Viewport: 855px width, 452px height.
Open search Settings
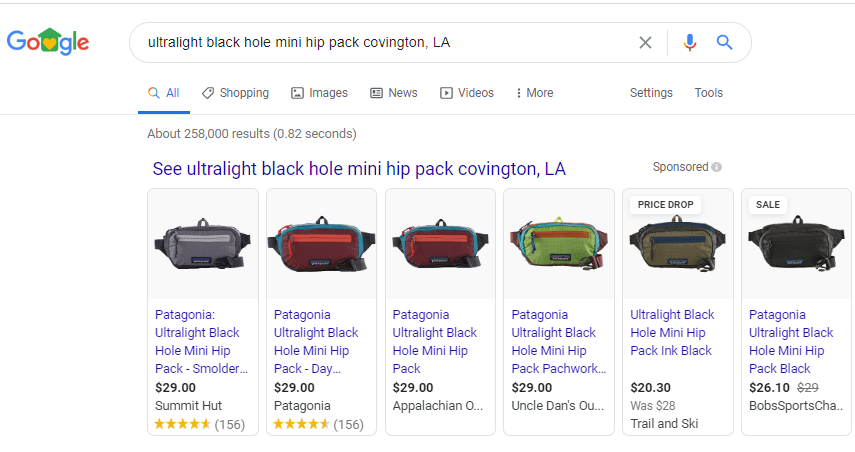tap(651, 93)
